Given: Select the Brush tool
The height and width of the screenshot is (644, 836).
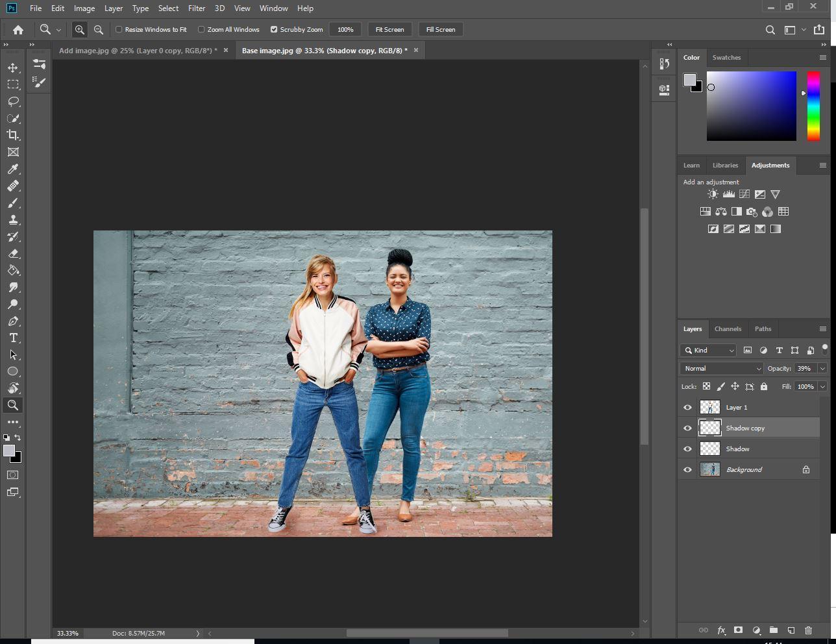Looking at the screenshot, I should pos(13,203).
